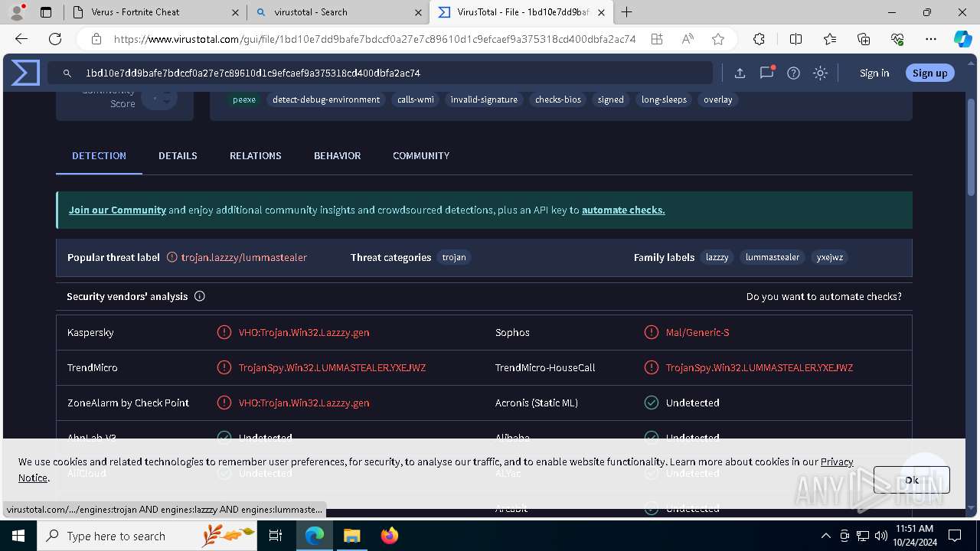980x551 pixels.
Task: Open Settings and more ellipsis menu
Action: tap(931, 39)
